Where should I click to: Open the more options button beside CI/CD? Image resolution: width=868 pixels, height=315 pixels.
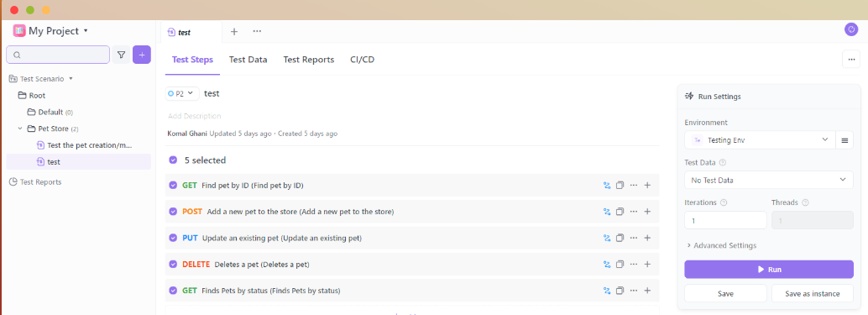[851, 60]
